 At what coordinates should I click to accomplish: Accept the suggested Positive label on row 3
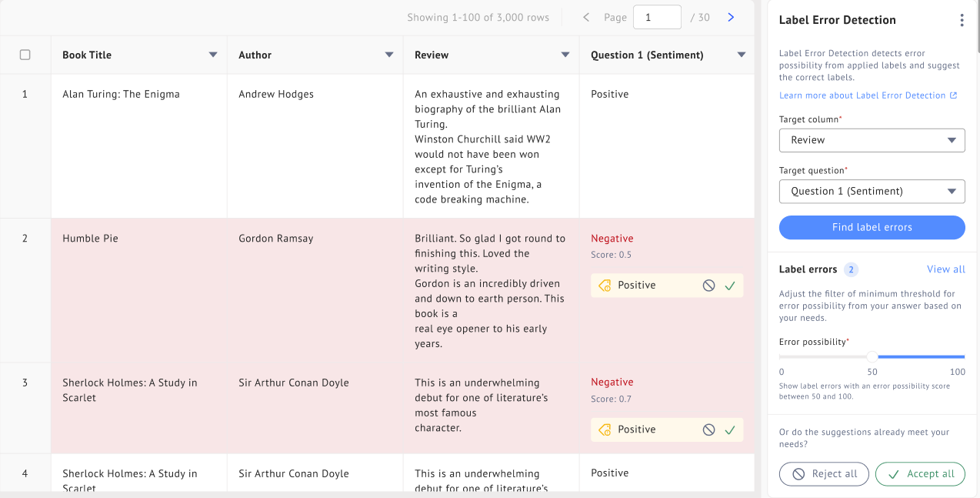point(730,429)
